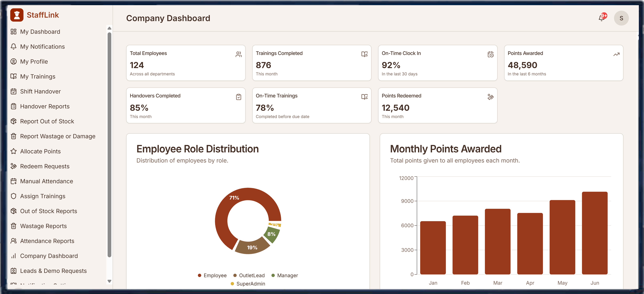
Task: Click the Points Redeemed hand-coins icon
Action: (490, 97)
